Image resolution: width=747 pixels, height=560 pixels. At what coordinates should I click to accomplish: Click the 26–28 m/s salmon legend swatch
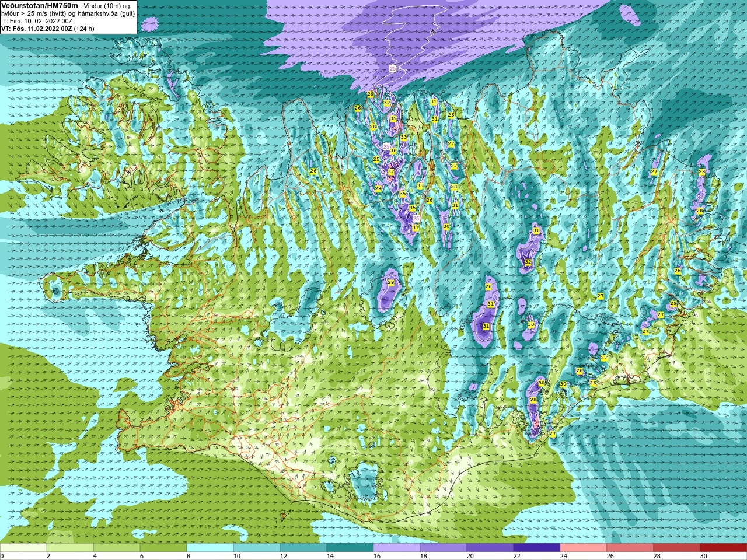(x=630, y=548)
